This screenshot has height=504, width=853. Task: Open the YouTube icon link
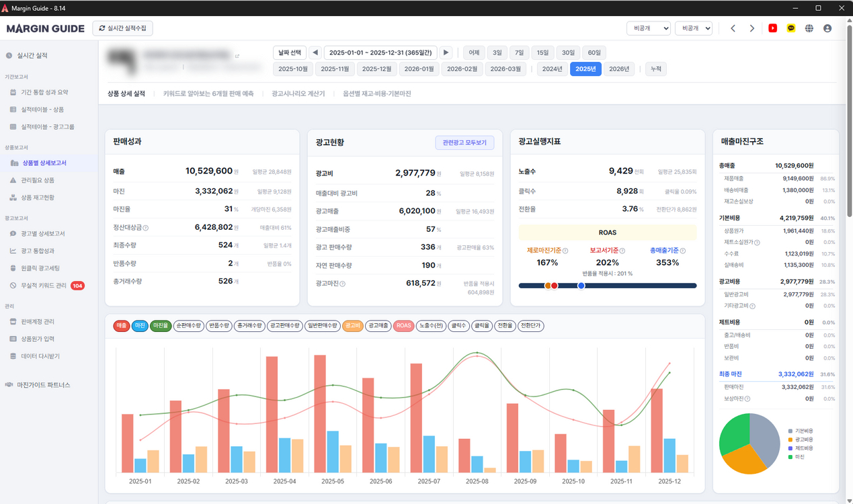pyautogui.click(x=773, y=28)
